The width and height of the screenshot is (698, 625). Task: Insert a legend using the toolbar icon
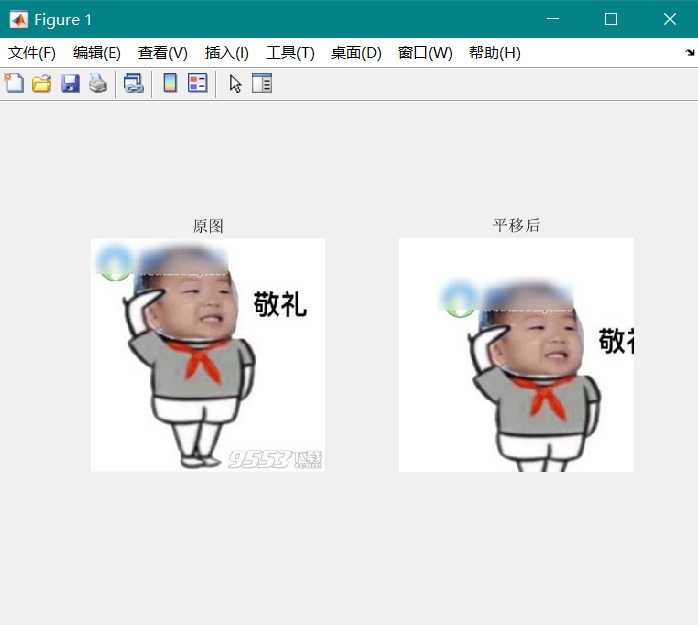pyautogui.click(x=198, y=83)
